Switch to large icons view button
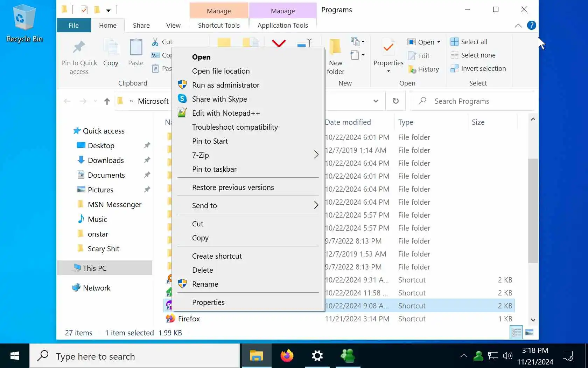Viewport: 588px width, 368px height. coord(529,332)
